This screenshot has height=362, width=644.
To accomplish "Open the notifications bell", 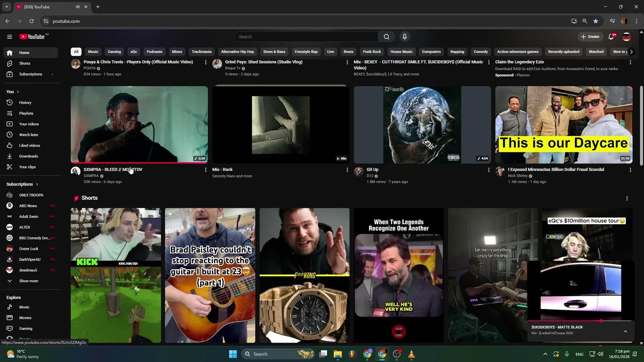I will tap(611, 37).
